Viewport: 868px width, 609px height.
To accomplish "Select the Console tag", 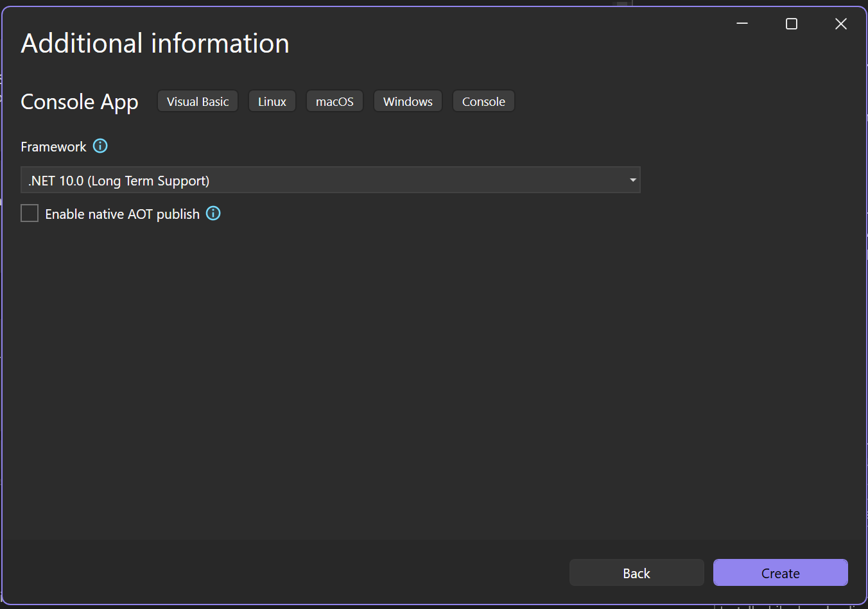I will (x=483, y=101).
